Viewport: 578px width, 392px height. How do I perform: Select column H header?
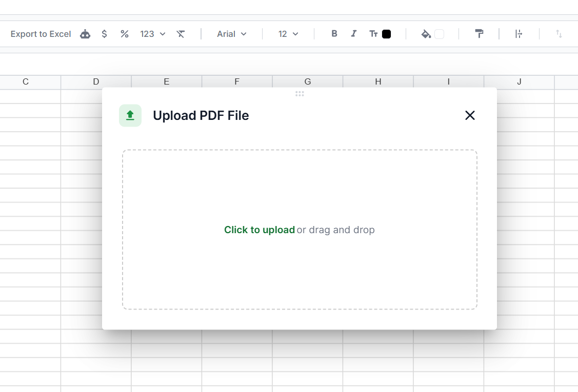tap(378, 82)
